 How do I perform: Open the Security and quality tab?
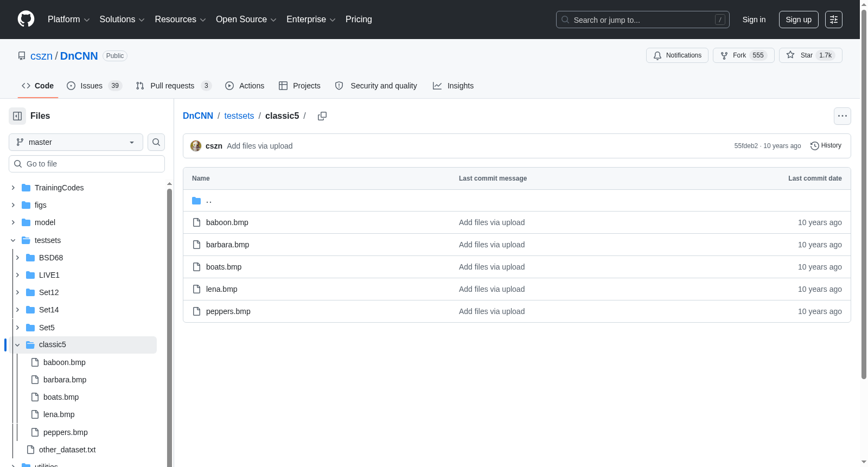376,86
